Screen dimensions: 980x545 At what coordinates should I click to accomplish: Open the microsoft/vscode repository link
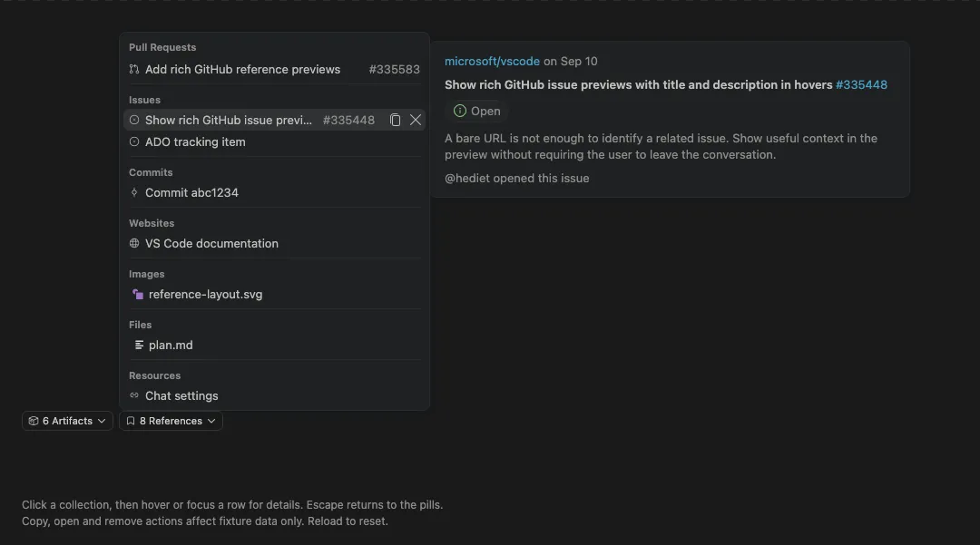pos(492,61)
